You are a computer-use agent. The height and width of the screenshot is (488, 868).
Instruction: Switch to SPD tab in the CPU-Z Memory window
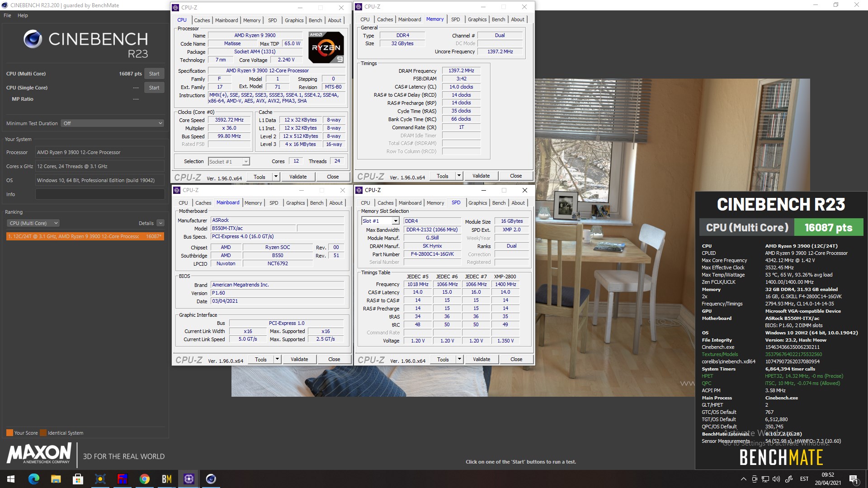click(x=455, y=19)
